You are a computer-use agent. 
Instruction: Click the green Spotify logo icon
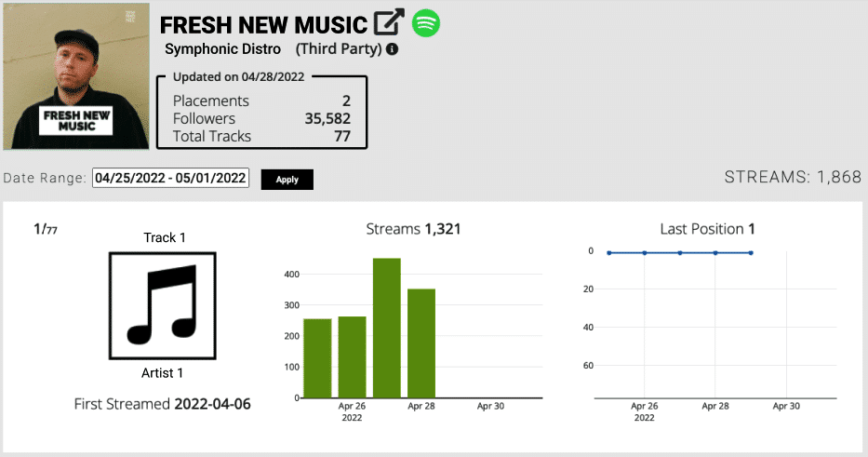coord(426,23)
